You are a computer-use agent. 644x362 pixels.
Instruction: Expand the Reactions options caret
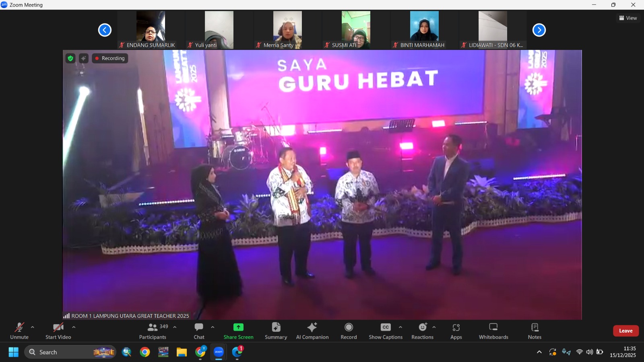click(434, 327)
